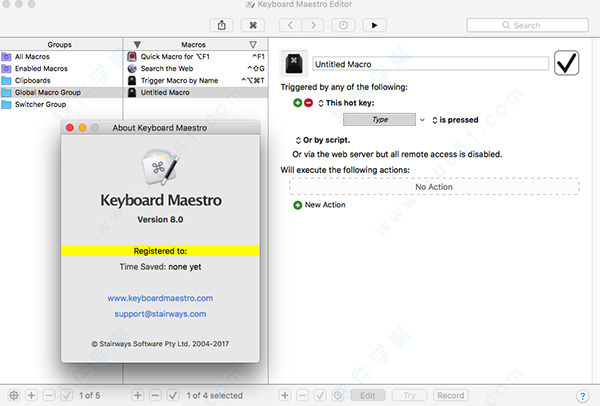Select Trigger Macro by Name
600x406 pixels.
coord(196,80)
